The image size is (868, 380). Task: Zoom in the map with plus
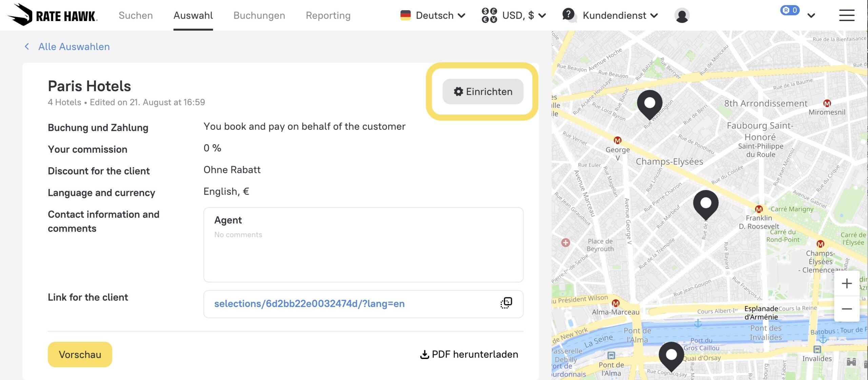(847, 283)
